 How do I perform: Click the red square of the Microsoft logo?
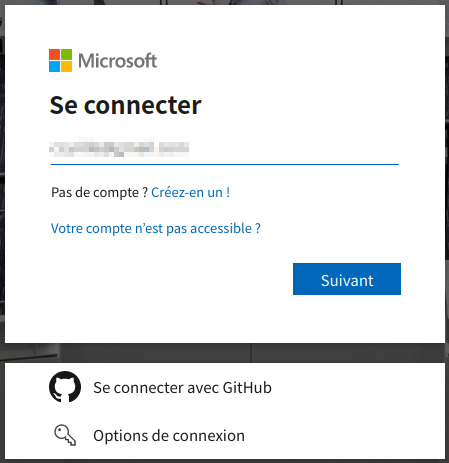[x=54, y=54]
